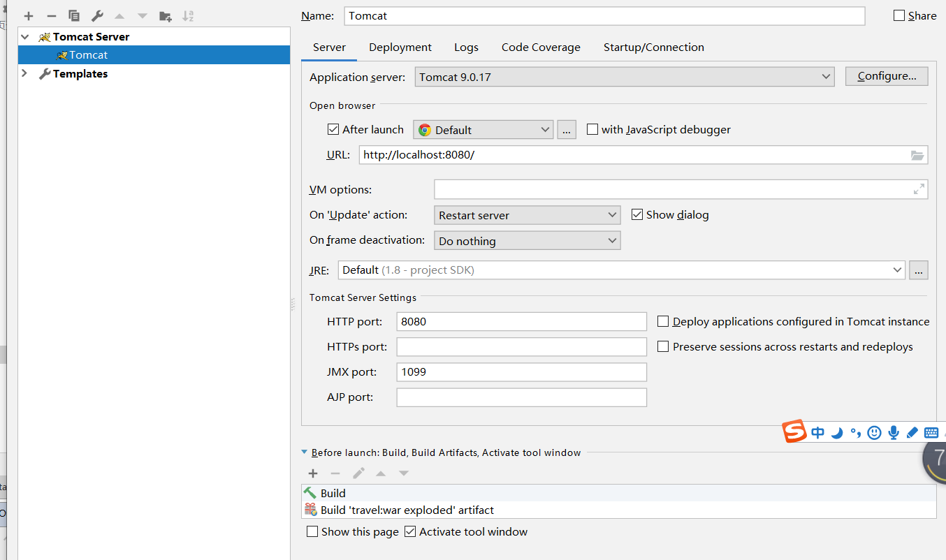The image size is (946, 560).
Task: Open Logs tab
Action: point(466,47)
